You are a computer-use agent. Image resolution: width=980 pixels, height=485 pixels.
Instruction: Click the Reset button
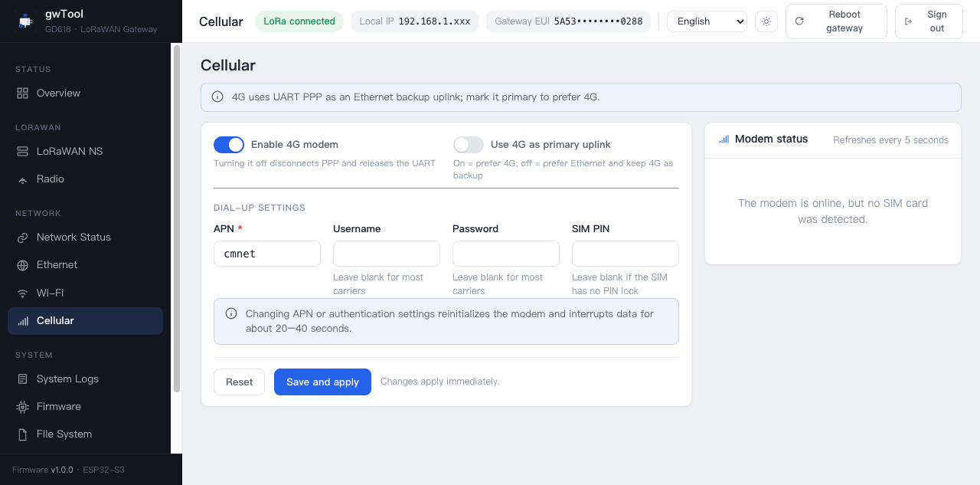pyautogui.click(x=239, y=382)
